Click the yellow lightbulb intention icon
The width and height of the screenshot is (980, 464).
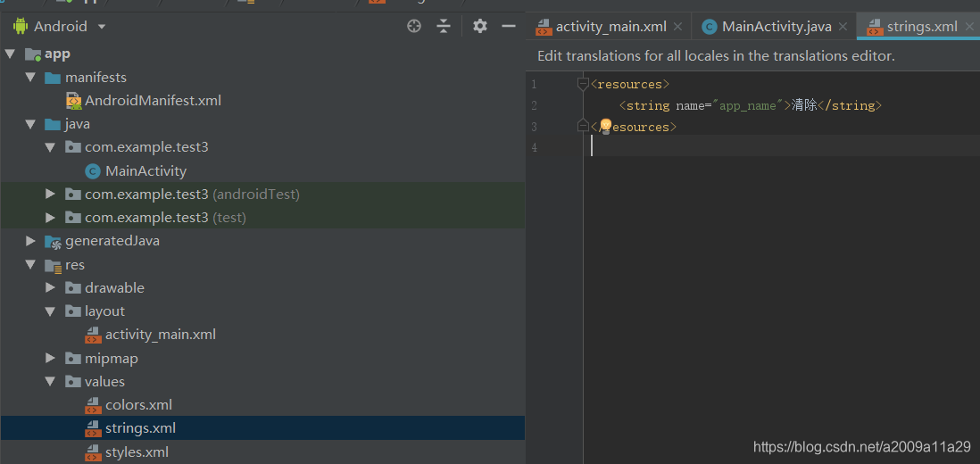(606, 126)
